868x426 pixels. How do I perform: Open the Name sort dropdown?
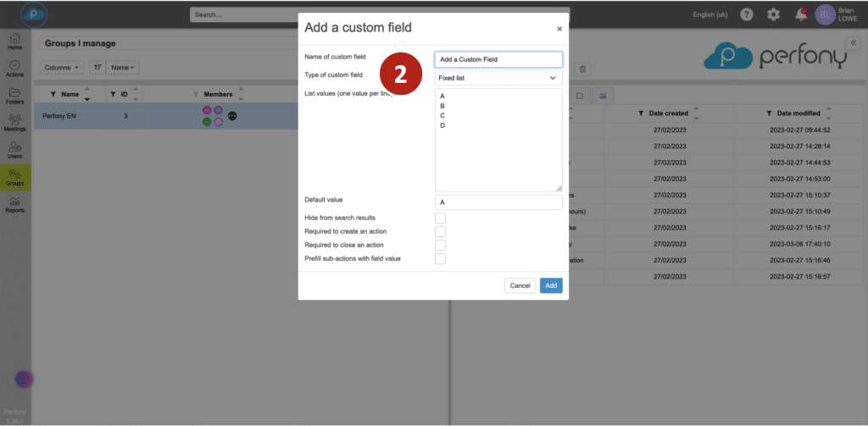(124, 67)
